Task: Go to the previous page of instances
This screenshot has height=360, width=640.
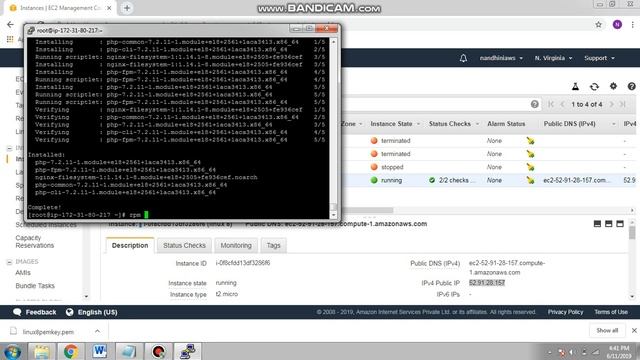Action: pos(562,104)
